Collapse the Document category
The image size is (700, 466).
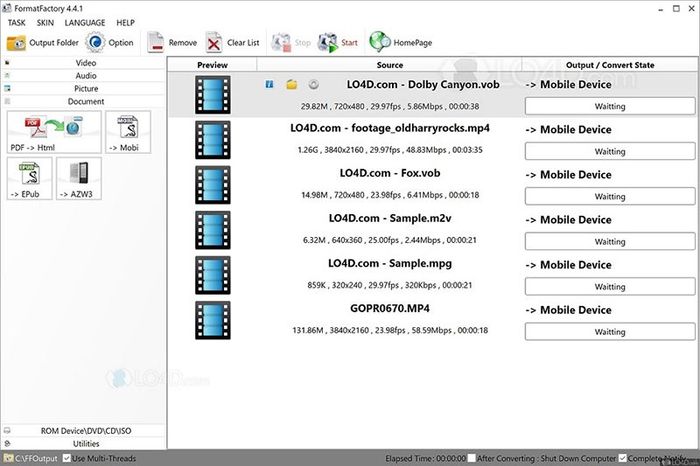pos(84,102)
